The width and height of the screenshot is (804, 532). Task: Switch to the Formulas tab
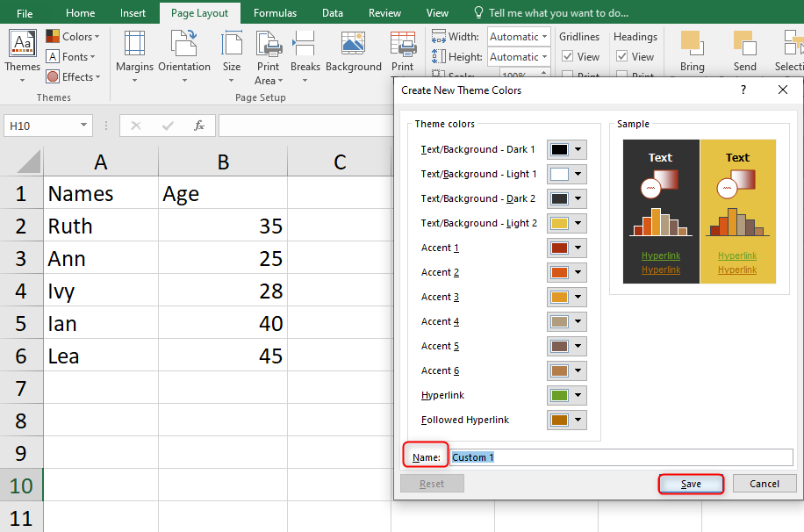275,12
